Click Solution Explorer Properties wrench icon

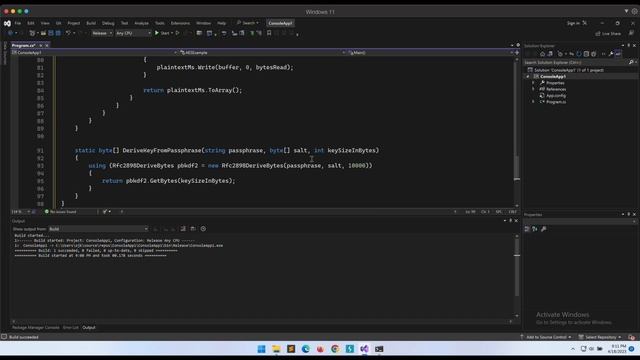611,54
